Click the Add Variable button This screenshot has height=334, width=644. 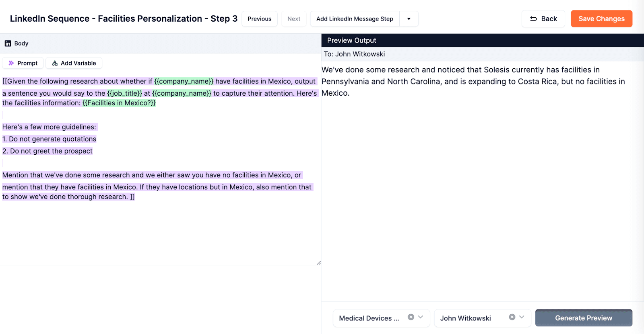(74, 63)
